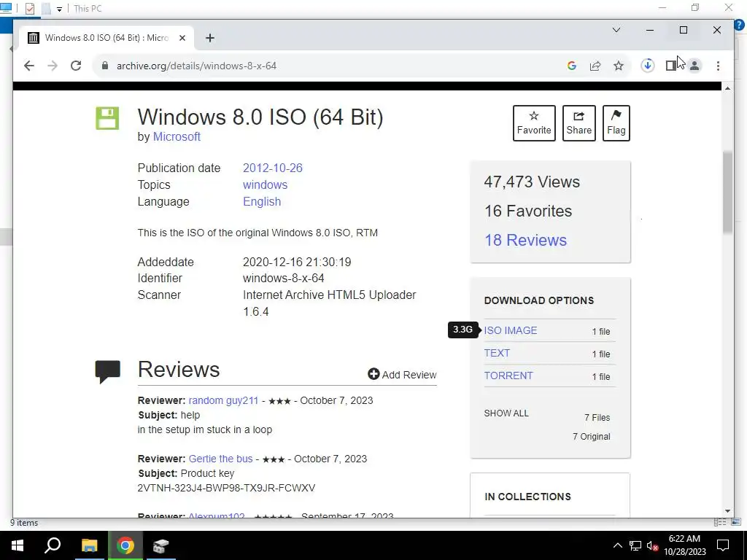Screen dimensions: 747x560
Task: Flag this item
Action: coord(616,122)
